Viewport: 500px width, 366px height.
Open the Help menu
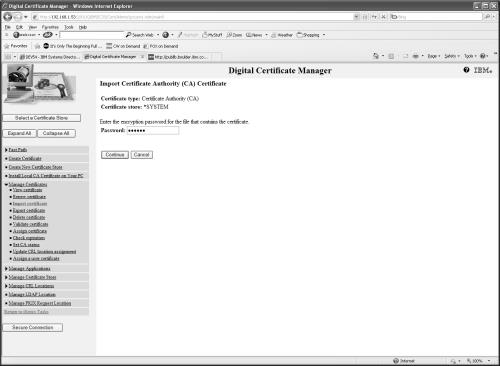click(x=83, y=27)
